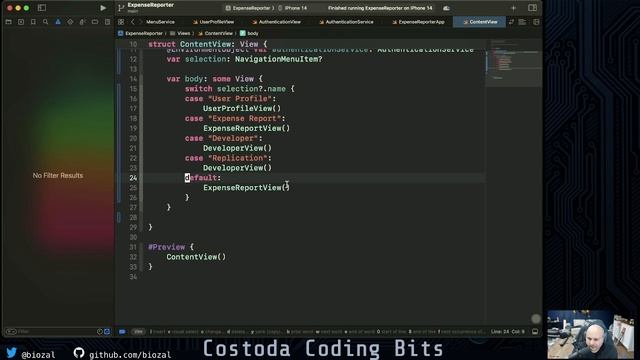Open the ExpenseReporter scheme selector
640x360 pixels.
[249, 8]
